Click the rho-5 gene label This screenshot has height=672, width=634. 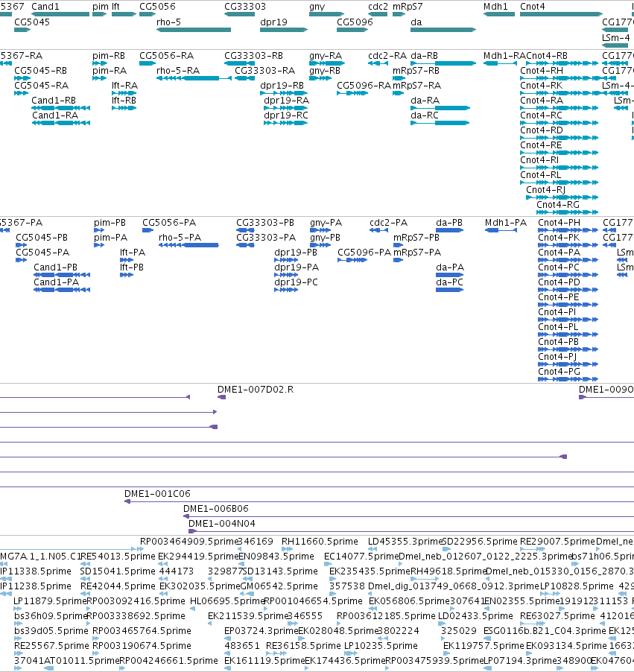click(x=168, y=22)
